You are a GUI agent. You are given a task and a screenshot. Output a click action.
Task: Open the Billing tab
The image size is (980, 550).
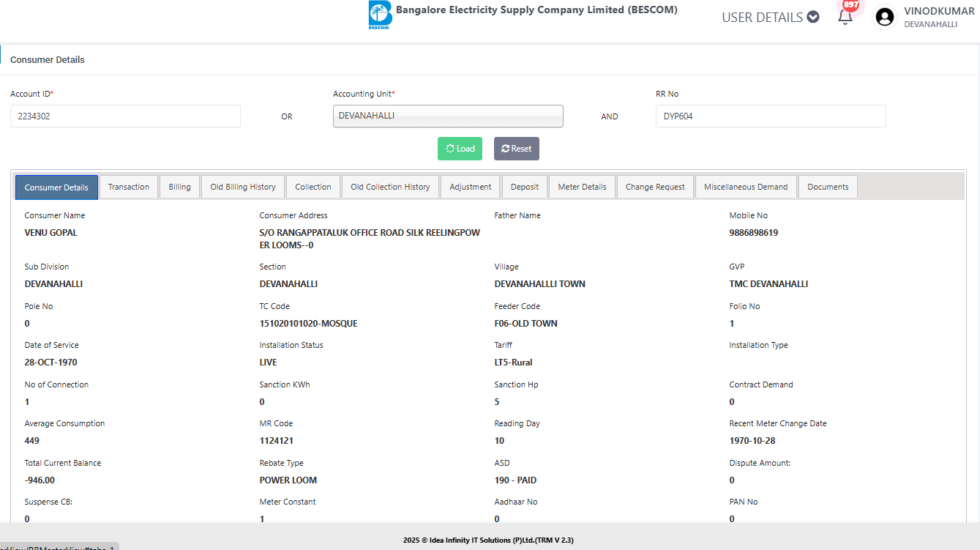(179, 187)
